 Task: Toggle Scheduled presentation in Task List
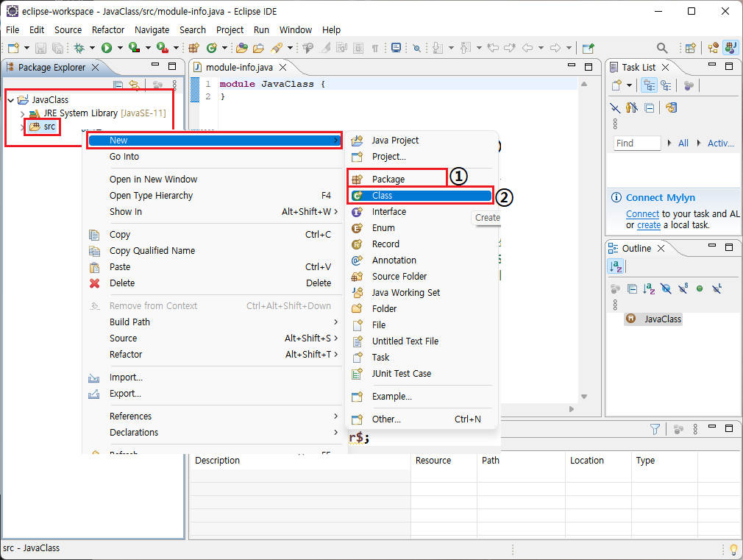(666, 85)
